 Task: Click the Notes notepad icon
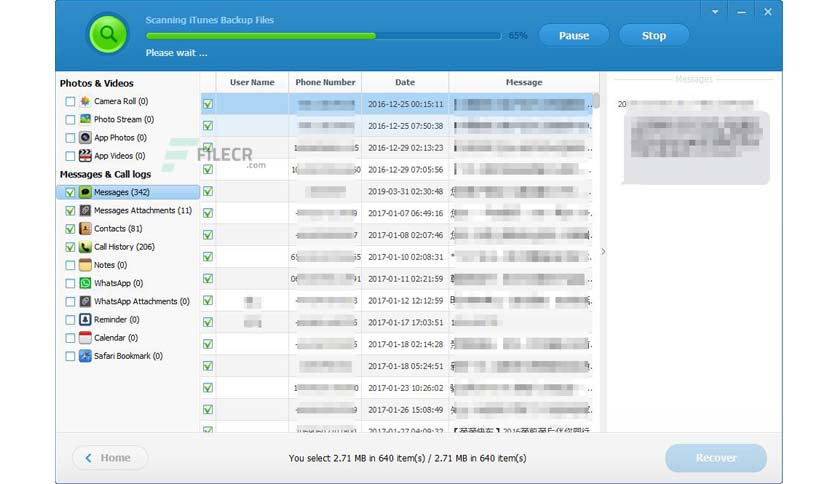(x=85, y=265)
